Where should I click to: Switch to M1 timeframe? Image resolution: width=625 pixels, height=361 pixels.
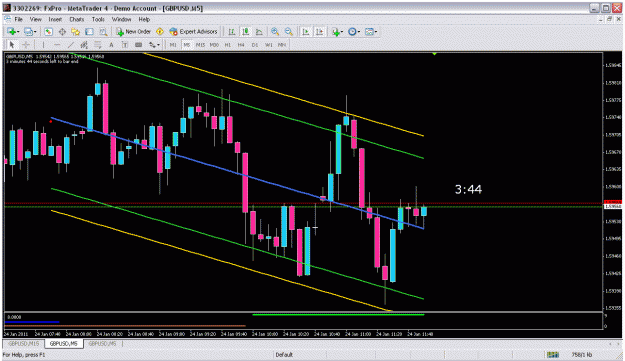tap(173, 45)
